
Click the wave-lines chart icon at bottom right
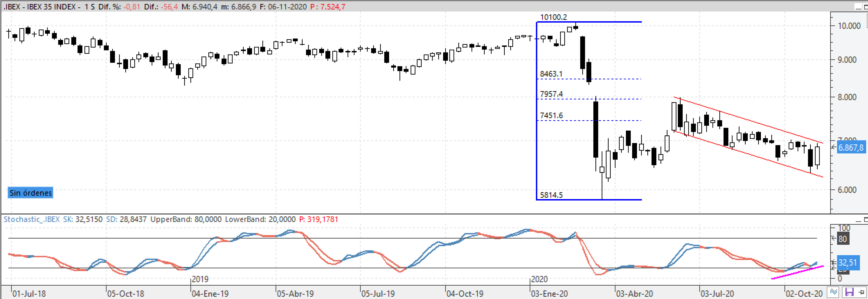click(834, 292)
